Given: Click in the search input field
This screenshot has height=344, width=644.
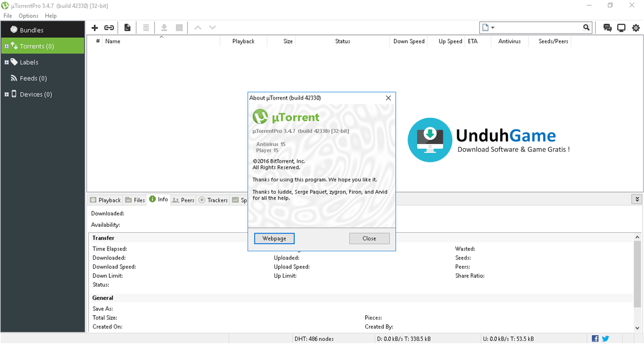Looking at the screenshot, I should 539,27.
